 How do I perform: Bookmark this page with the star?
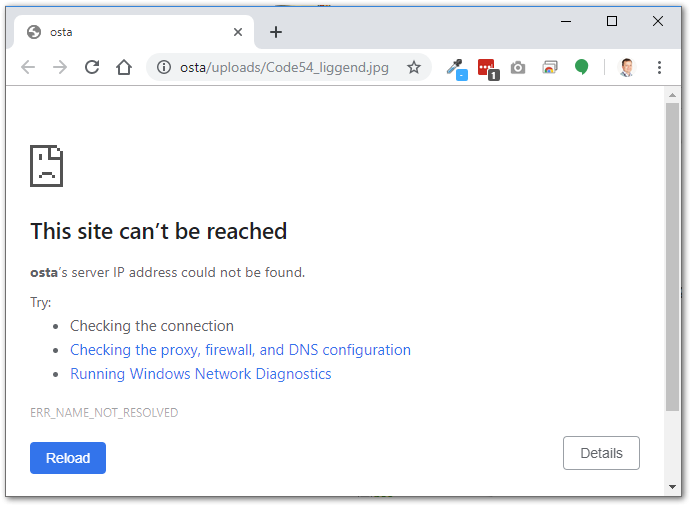click(413, 67)
